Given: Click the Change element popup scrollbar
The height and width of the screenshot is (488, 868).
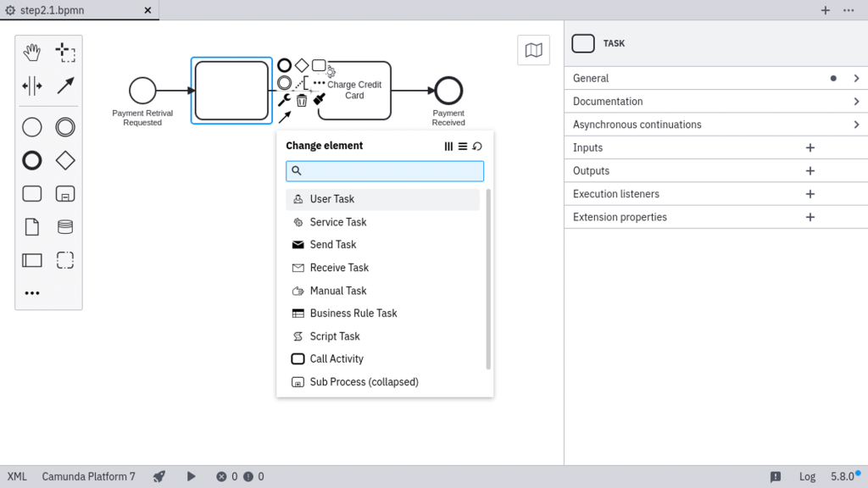Looking at the screenshot, I should (488, 280).
